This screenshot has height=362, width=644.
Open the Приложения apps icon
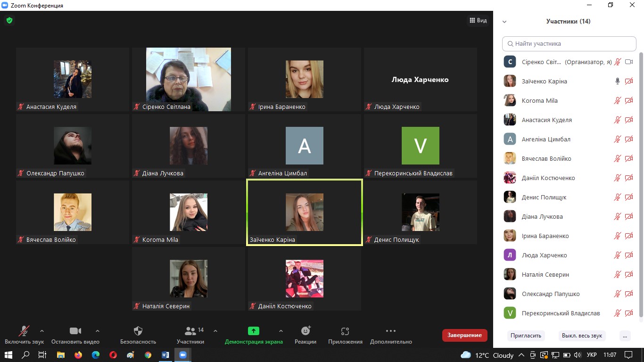coord(345,331)
